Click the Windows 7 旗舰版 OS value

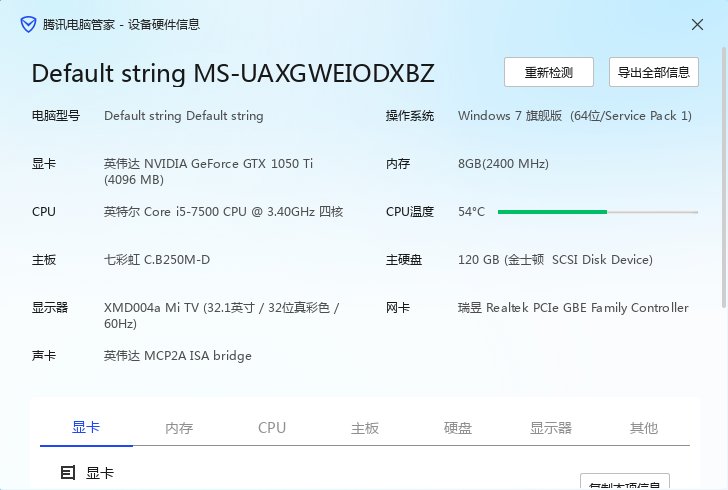pyautogui.click(x=575, y=116)
